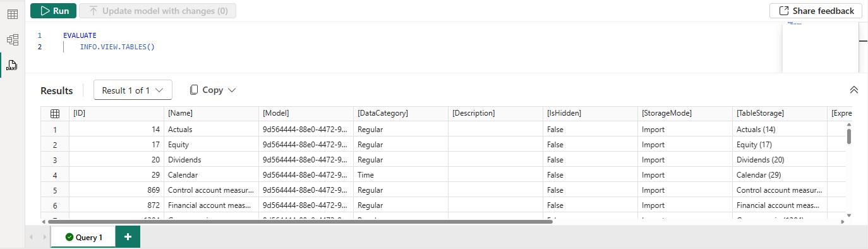Click the Run query button
This screenshot has height=249, width=868.
[54, 11]
